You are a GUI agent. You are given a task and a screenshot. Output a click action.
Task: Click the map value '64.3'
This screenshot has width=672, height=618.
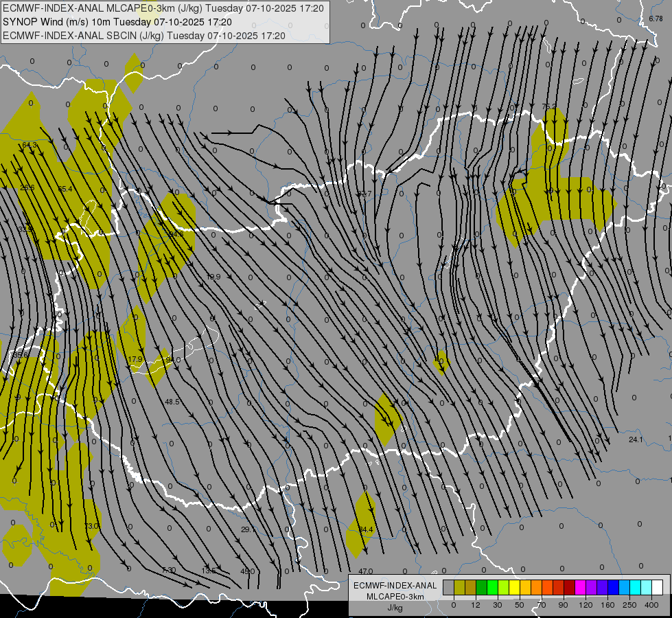coord(30,145)
